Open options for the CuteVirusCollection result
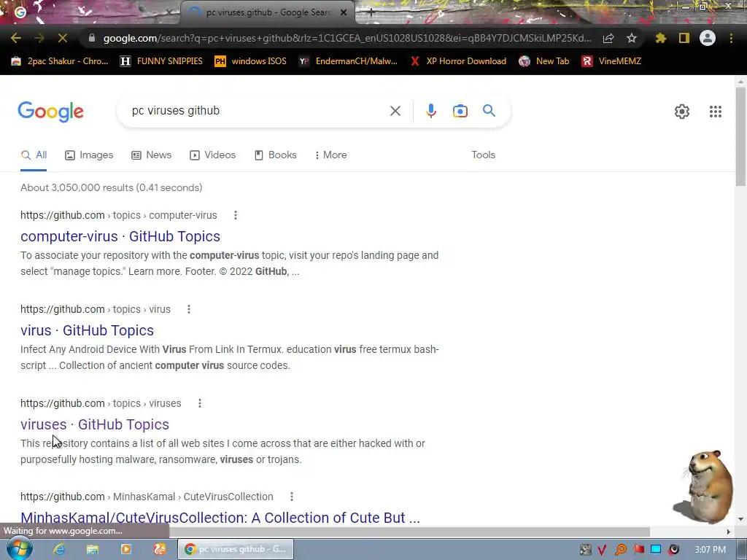This screenshot has height=560, width=747. point(292,497)
